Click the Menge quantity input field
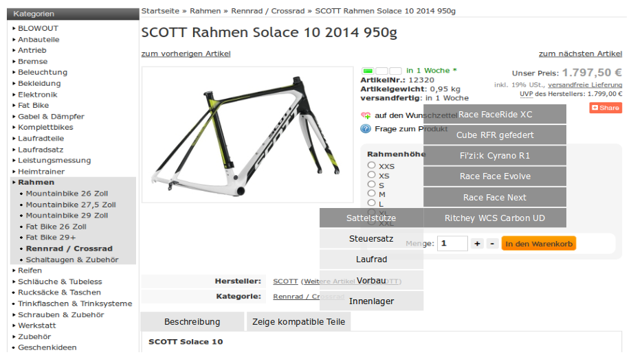 click(452, 244)
